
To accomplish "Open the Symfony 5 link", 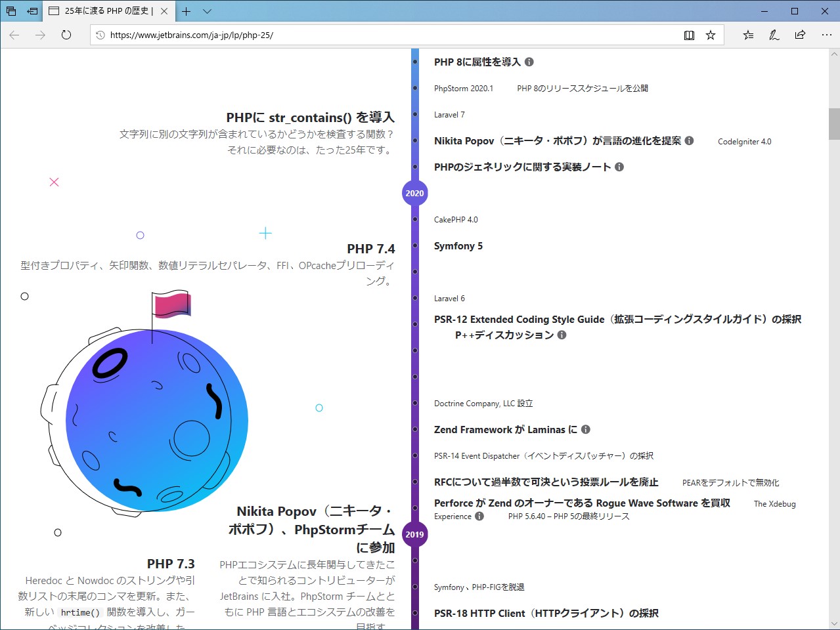I will (457, 245).
